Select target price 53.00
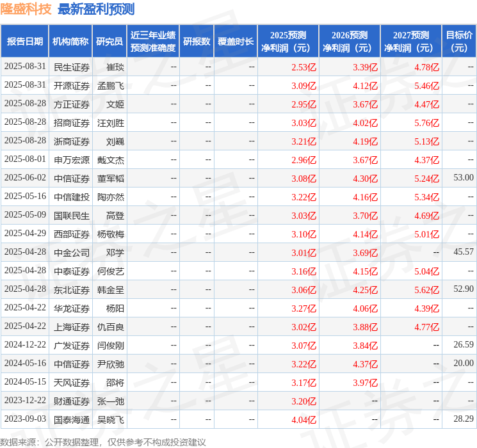Screen dimensions: 477x448 464,178
